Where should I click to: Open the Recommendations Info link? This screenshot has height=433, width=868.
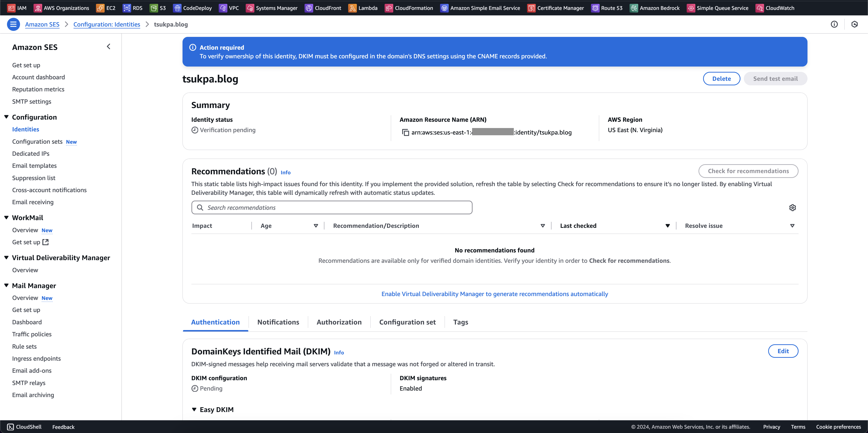tap(285, 173)
